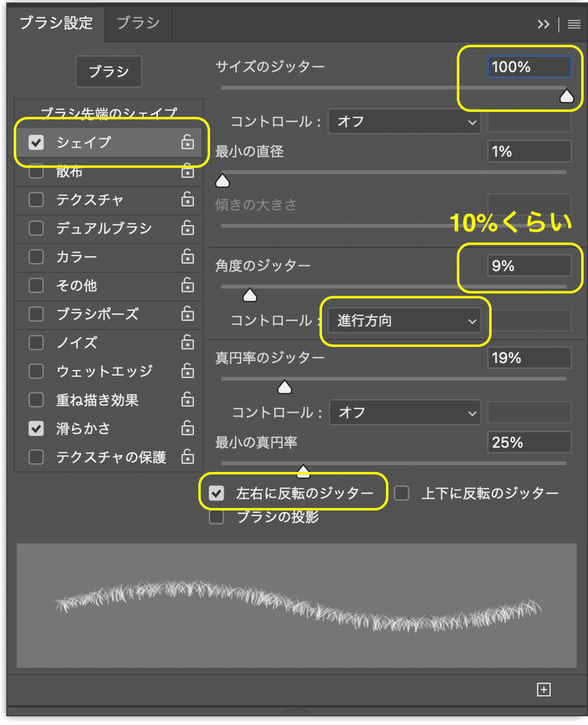Toggle the lock icon beside ブラシポーズ
This screenshot has height=725, width=588.
pos(187,314)
